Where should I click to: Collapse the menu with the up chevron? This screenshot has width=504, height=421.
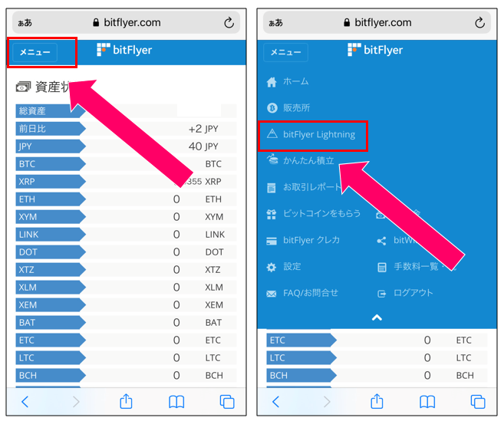377,317
